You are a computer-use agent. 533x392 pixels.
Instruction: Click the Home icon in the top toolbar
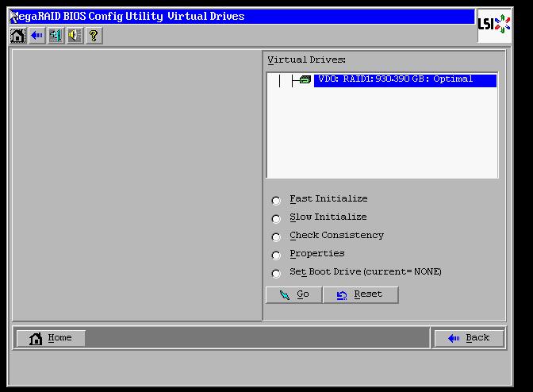coord(17,36)
